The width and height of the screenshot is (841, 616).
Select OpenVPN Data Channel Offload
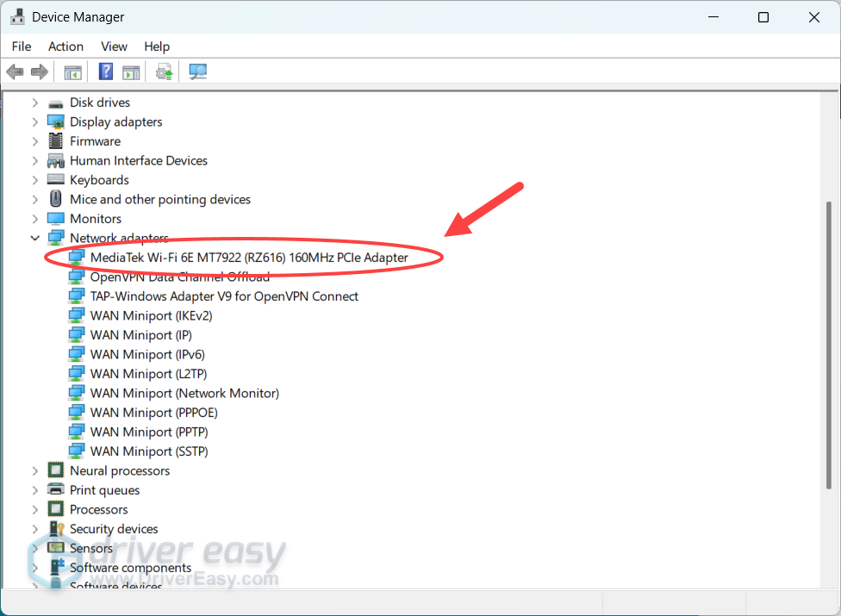[x=180, y=277]
